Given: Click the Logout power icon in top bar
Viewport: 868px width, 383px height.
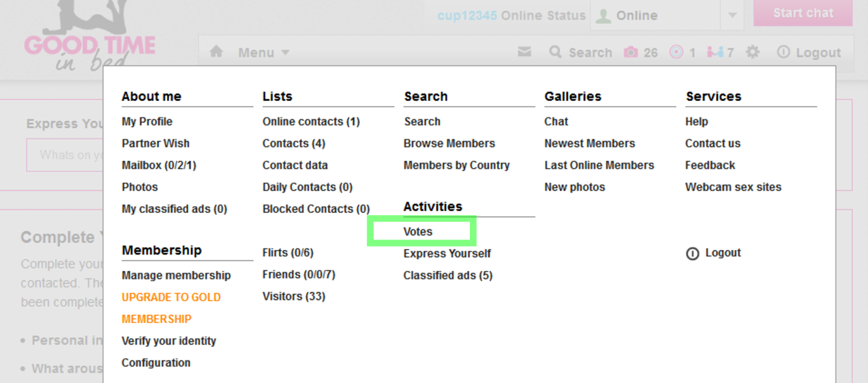Looking at the screenshot, I should point(783,53).
